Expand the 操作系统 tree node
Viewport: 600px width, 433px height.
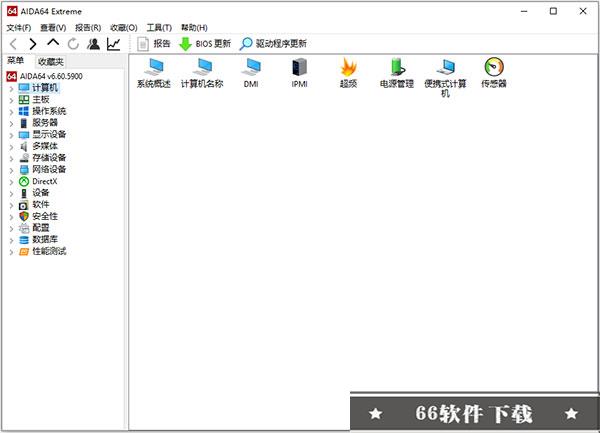tap(11, 112)
